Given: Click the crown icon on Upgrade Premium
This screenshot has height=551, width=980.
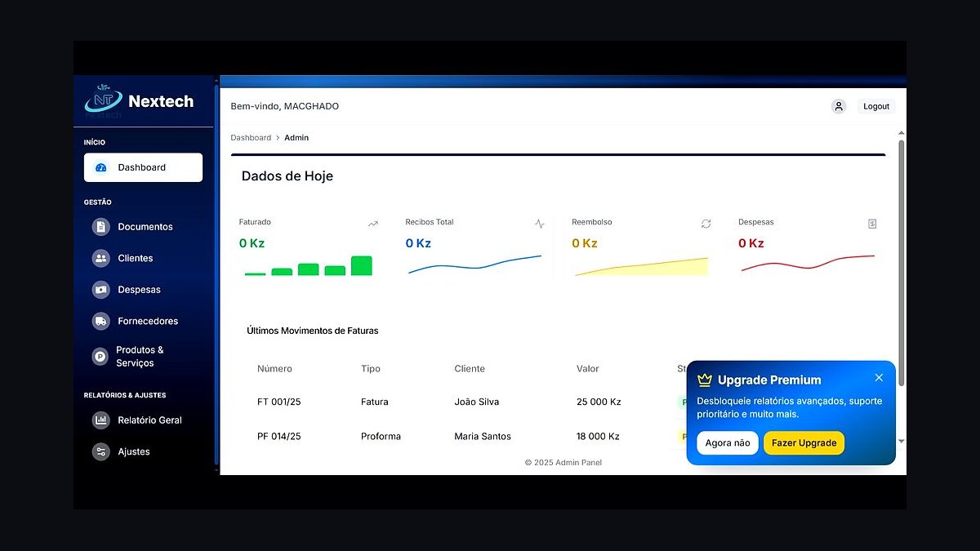Looking at the screenshot, I should tap(705, 380).
